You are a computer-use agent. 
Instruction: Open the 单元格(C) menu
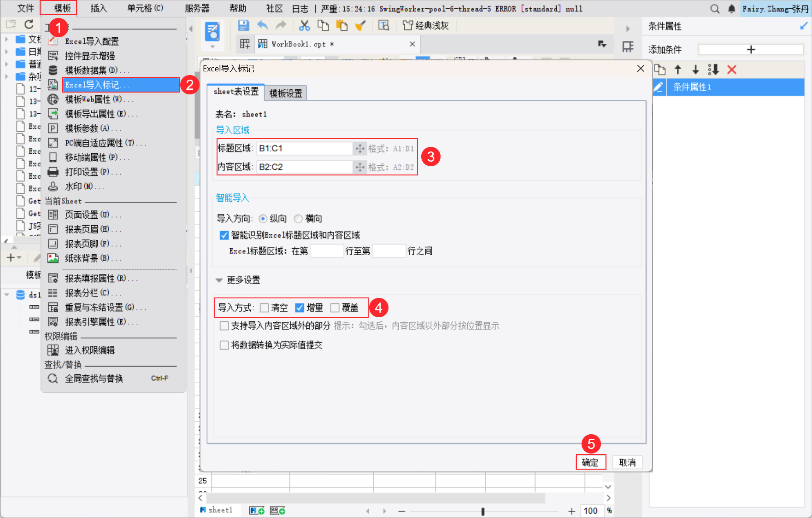pos(145,8)
